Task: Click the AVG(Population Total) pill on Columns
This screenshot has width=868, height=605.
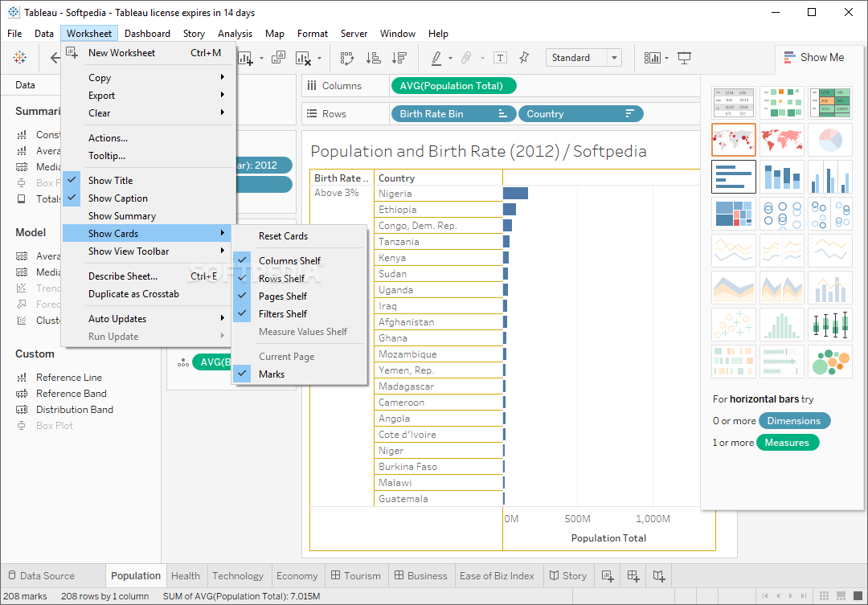Action: (453, 86)
